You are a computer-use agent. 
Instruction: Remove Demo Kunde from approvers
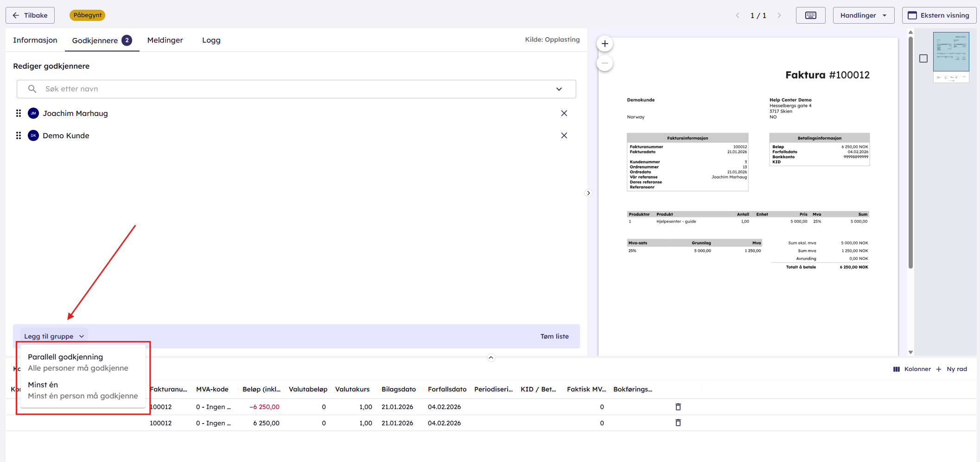point(564,135)
